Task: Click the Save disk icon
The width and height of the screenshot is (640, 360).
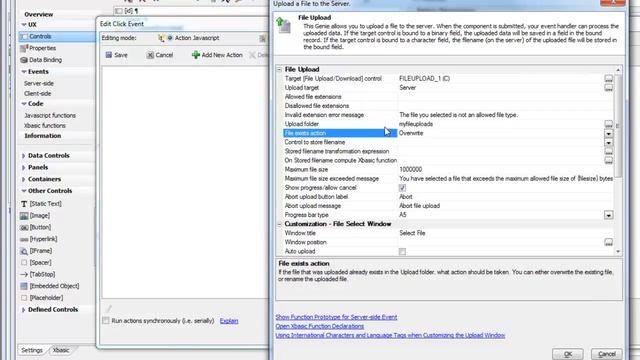Action: [x=109, y=55]
